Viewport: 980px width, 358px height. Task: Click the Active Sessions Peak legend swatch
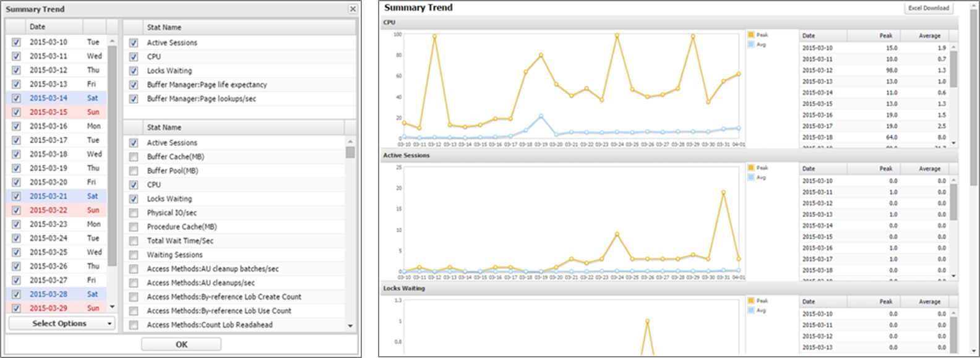click(x=751, y=168)
